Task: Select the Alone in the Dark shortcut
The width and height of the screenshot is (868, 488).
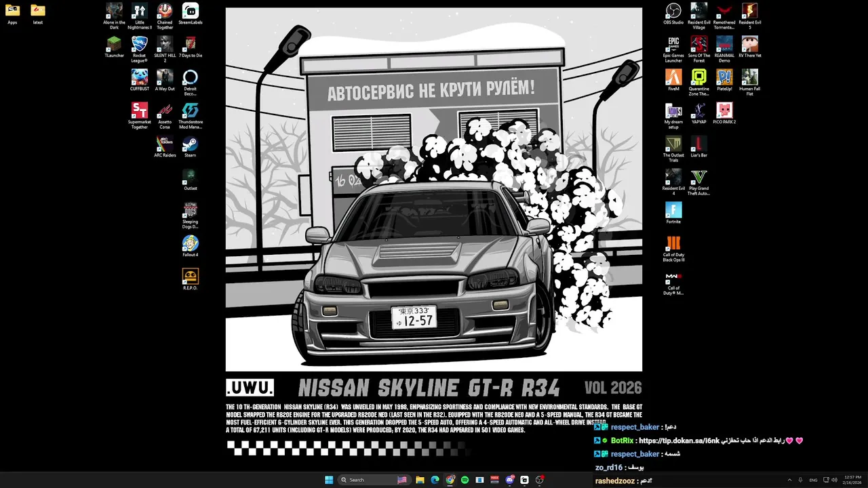Action: (x=114, y=16)
